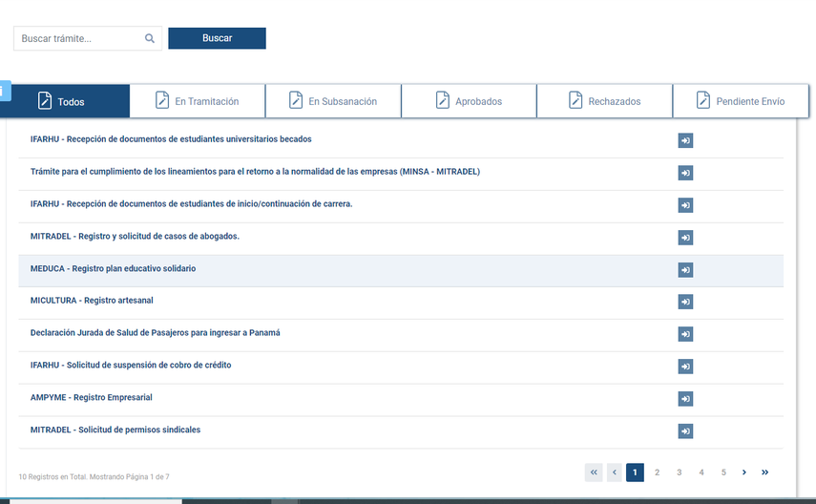Click the document icon on Pendiente Envío tab
Viewport: 816px width, 504px height.
[x=703, y=99]
